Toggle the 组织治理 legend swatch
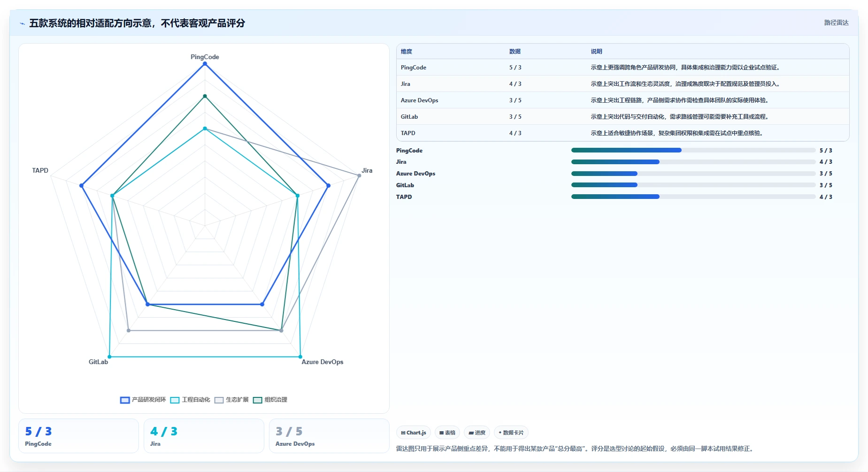Viewport: 868px width, 472px height. pos(257,400)
